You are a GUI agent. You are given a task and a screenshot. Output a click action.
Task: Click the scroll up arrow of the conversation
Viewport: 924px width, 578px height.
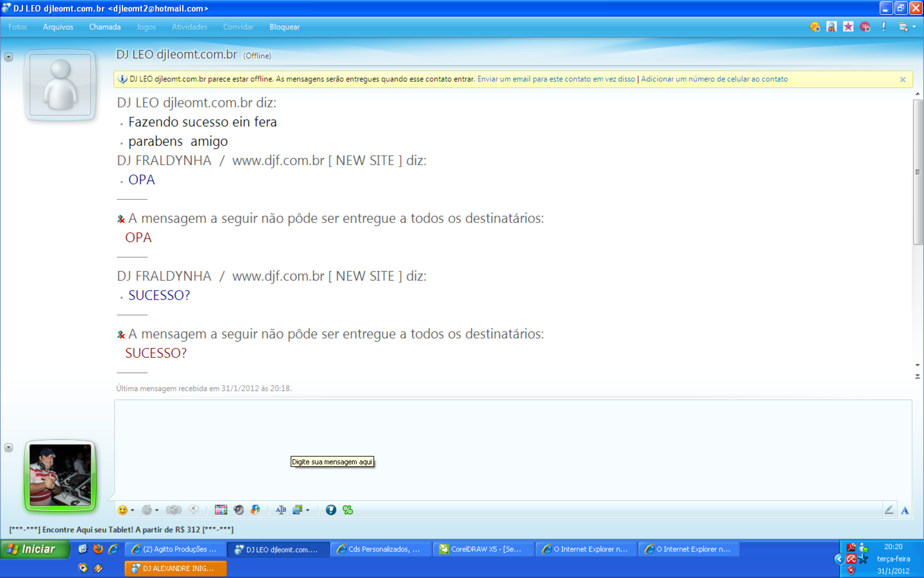tap(918, 94)
